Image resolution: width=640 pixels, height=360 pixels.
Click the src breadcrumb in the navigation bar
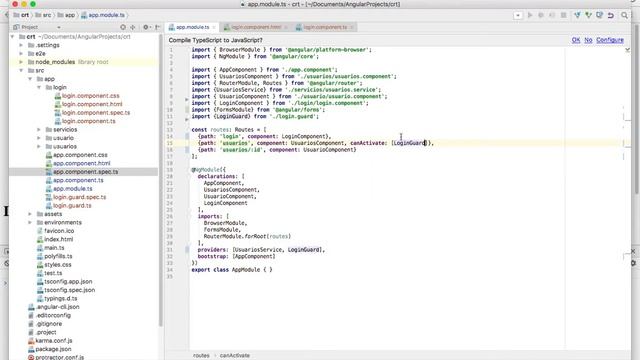[x=43, y=15]
